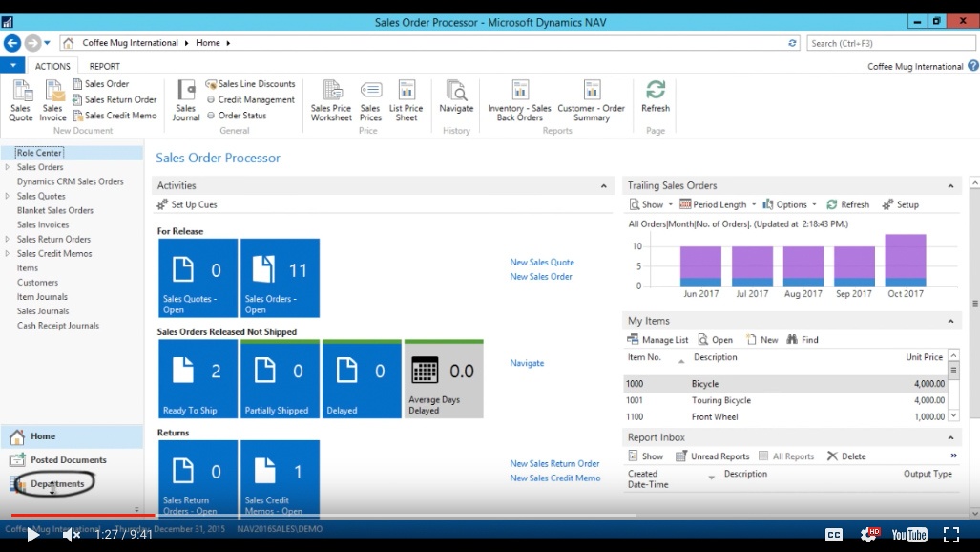Expand the Sales Orders tree node
This screenshot has width=980, height=552.
(x=8, y=167)
